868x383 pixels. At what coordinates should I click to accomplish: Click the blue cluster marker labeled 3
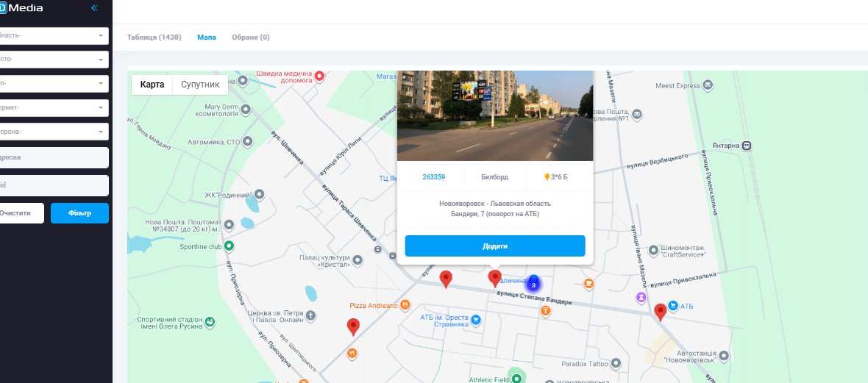(533, 284)
